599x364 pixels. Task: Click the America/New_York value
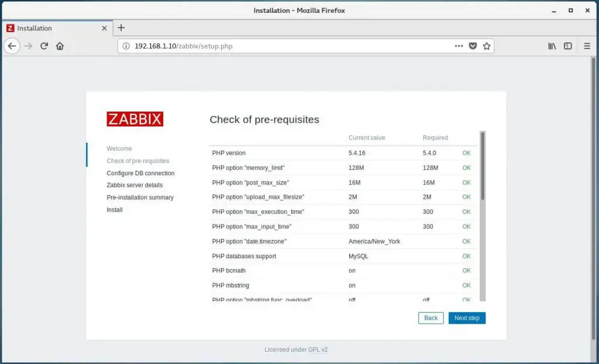click(x=374, y=241)
